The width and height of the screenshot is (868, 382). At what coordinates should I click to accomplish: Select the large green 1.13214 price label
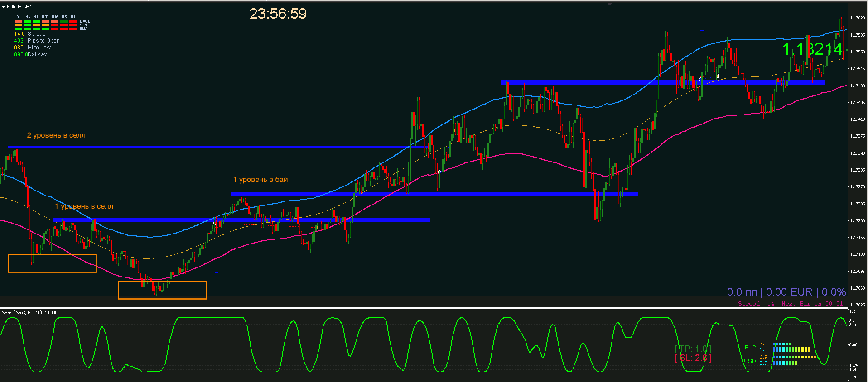(x=812, y=49)
